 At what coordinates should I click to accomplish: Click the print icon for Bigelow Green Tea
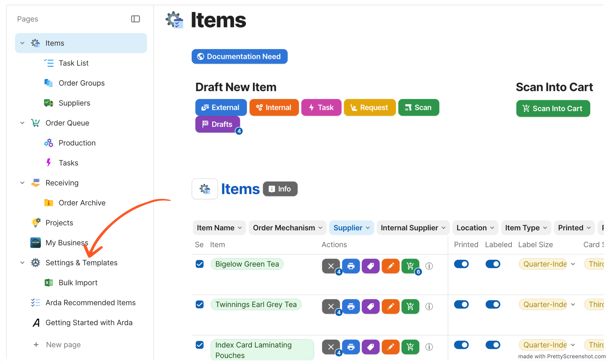[x=351, y=266]
